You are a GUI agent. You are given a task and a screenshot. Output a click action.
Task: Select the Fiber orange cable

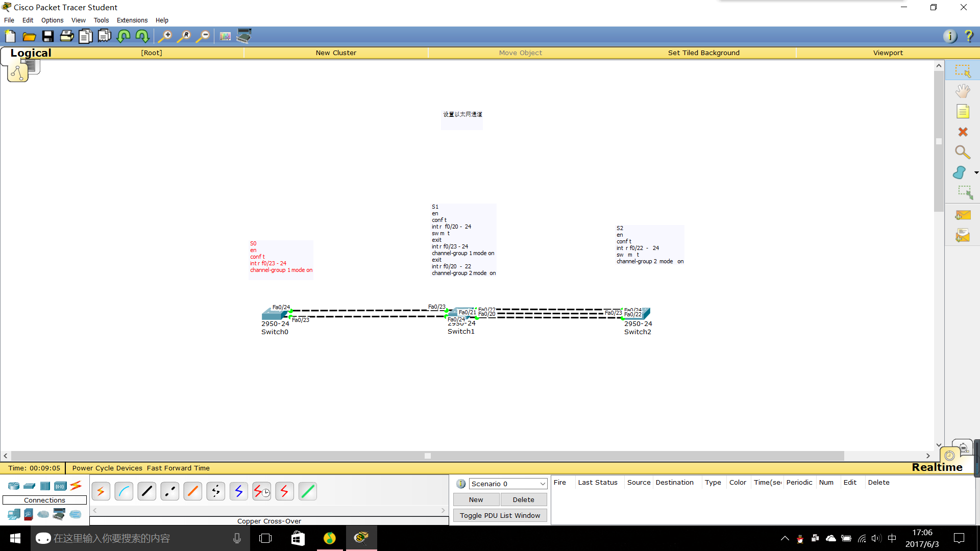click(x=193, y=491)
